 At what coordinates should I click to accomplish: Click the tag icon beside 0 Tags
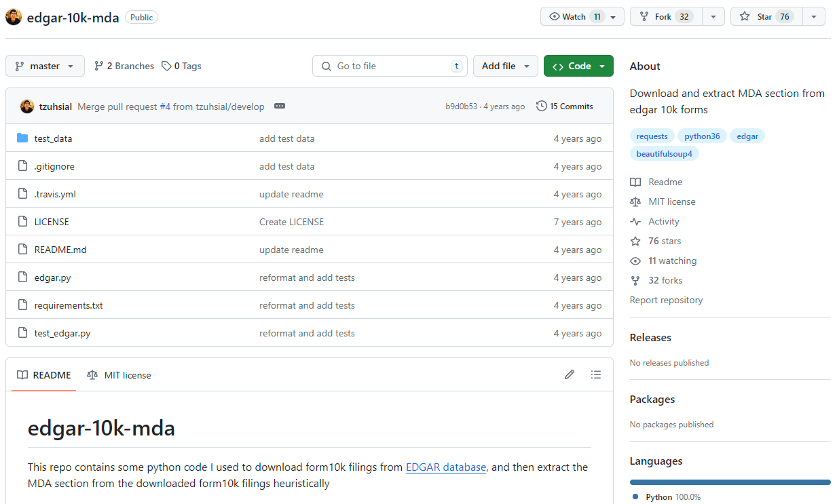pyautogui.click(x=166, y=66)
